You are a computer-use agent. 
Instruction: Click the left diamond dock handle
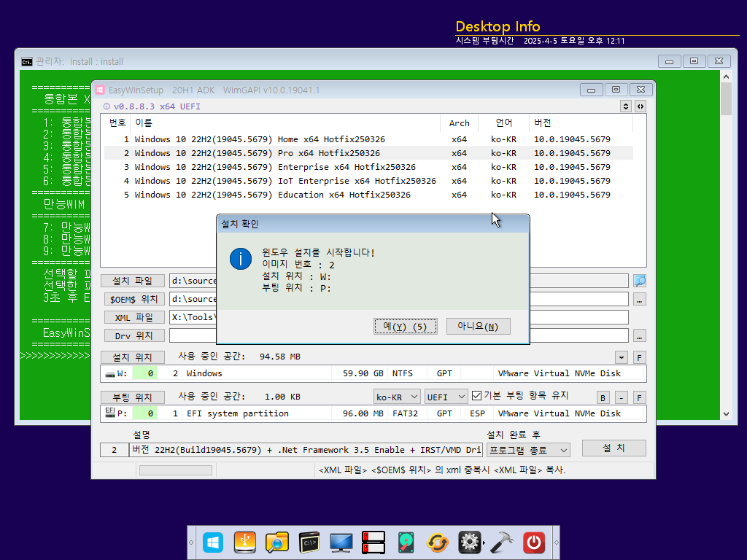click(x=191, y=542)
